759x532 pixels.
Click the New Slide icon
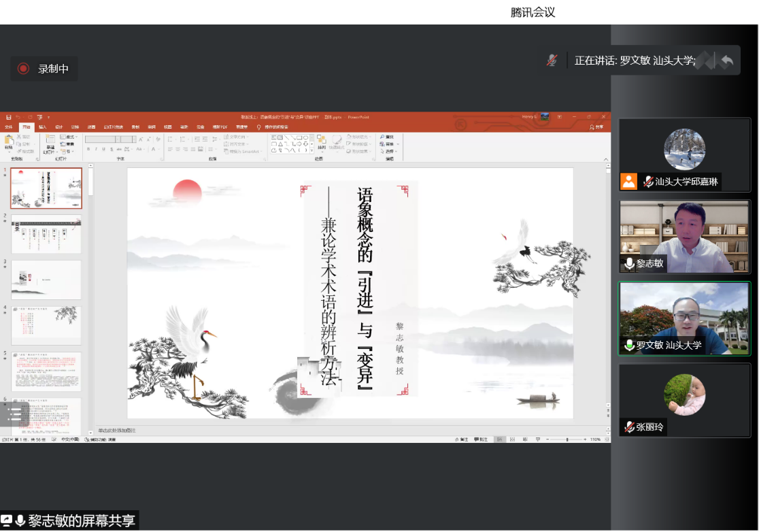[x=50, y=139]
